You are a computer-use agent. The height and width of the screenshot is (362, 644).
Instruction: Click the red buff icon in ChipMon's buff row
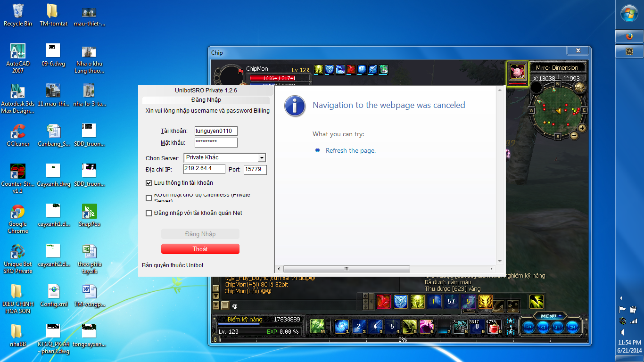click(x=351, y=69)
